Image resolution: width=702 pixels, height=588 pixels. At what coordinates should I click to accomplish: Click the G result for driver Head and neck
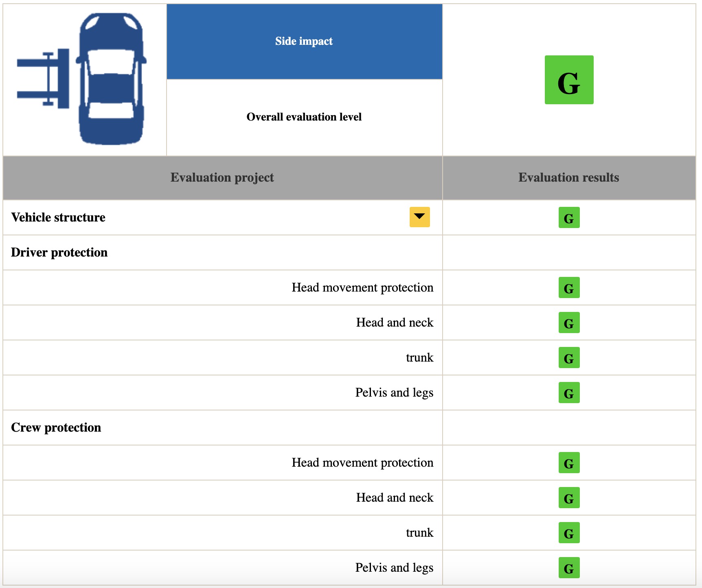tap(569, 323)
